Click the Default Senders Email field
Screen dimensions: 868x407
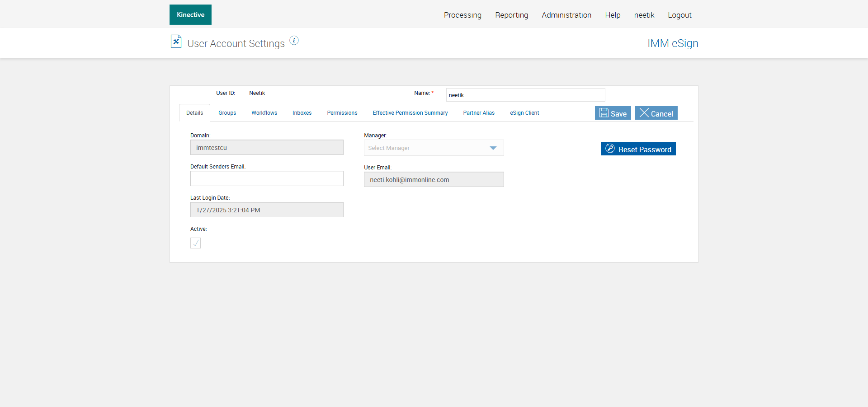pos(267,178)
